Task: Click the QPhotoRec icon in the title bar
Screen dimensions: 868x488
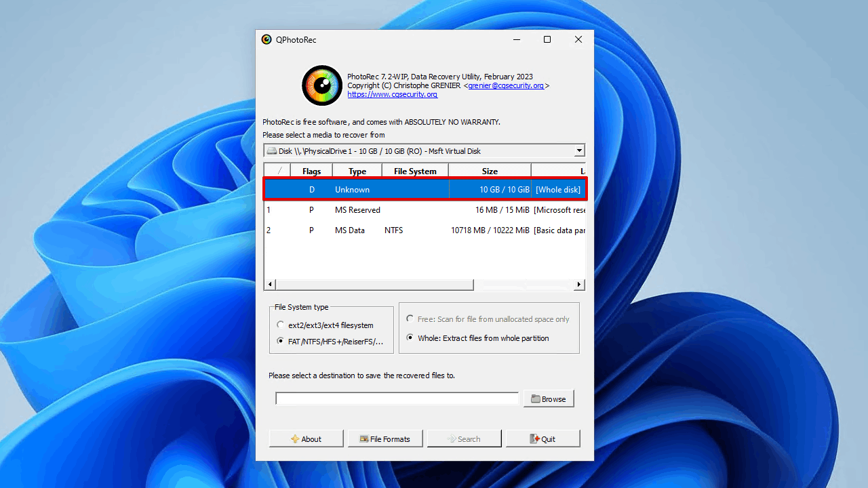Action: 267,39
